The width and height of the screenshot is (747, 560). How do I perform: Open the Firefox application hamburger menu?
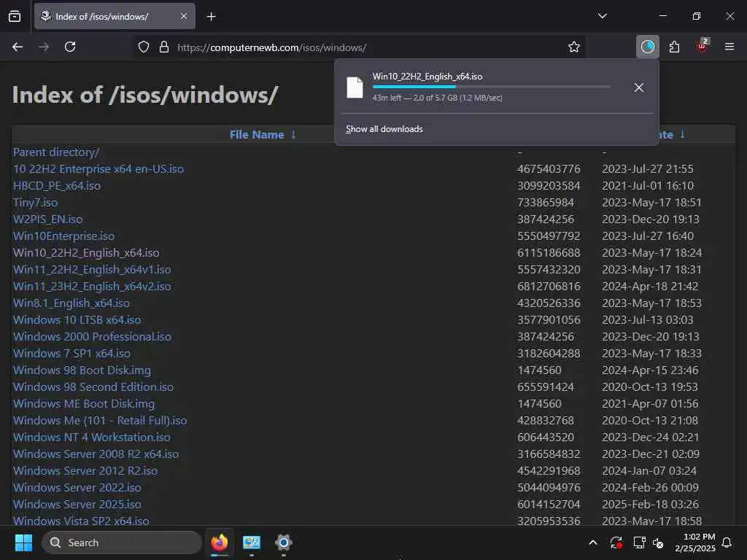click(x=729, y=47)
